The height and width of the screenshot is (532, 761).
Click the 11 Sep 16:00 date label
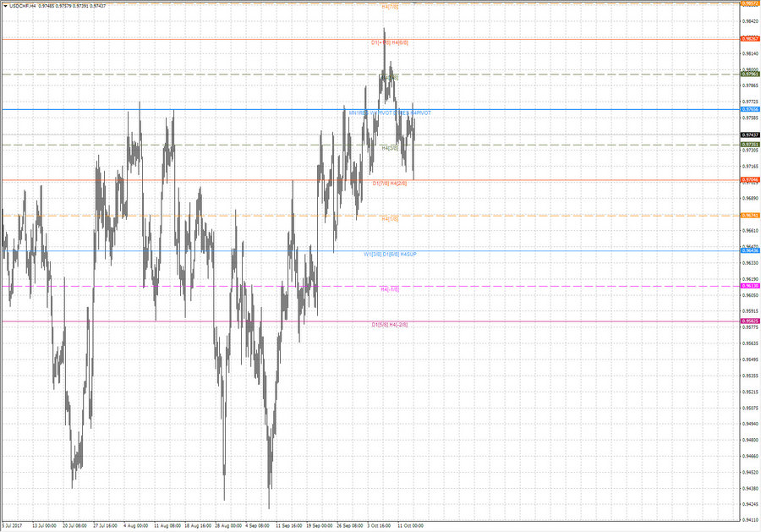click(289, 526)
